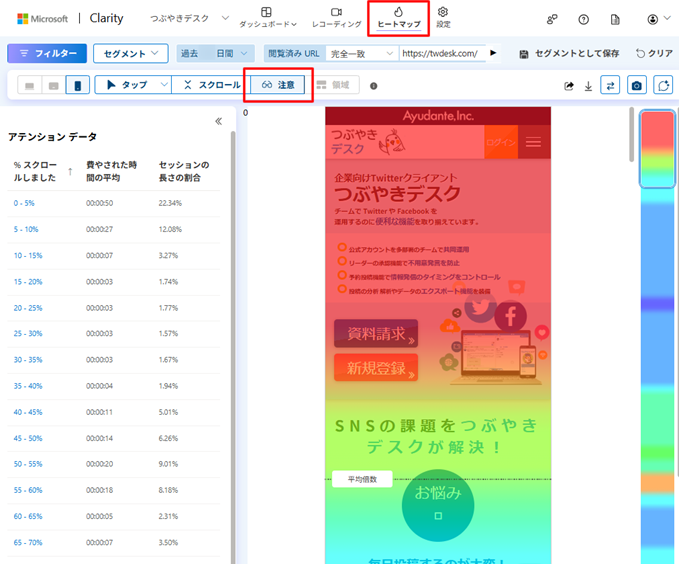Select the 65 - 70% row
This screenshot has width=679, height=564.
113,542
